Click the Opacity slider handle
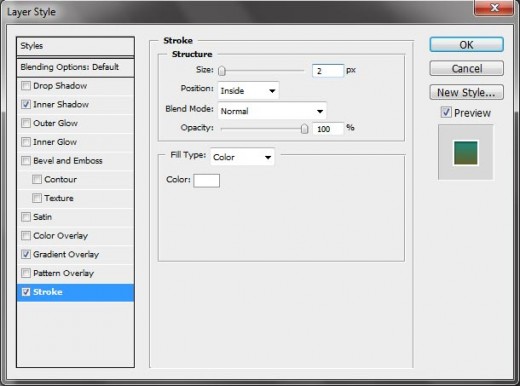Screen dimensions: 520x386 coord(304,129)
